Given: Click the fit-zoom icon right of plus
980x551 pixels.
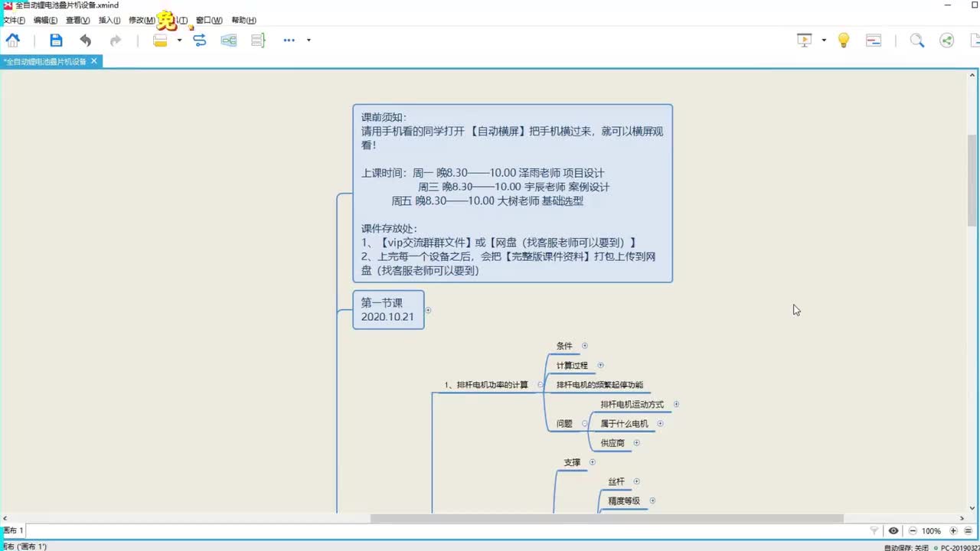Looking at the screenshot, I should 969,530.
